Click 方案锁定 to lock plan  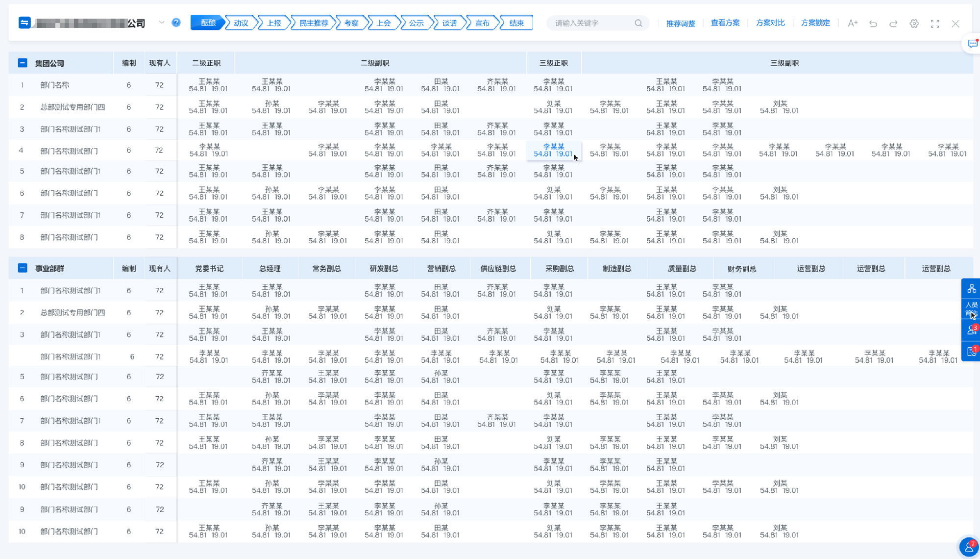point(815,23)
